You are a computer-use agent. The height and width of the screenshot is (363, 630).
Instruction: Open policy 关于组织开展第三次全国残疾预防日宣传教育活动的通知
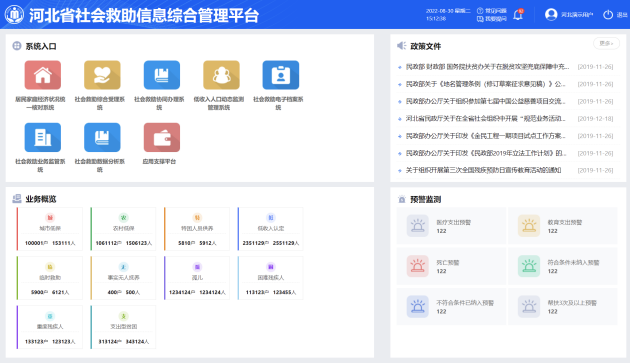coord(483,170)
